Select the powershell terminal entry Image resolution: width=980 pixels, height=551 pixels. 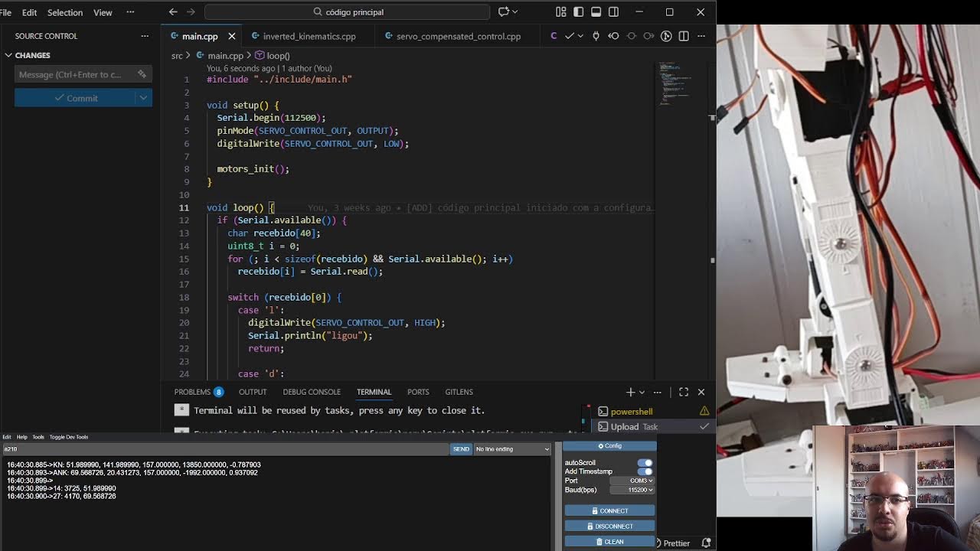click(x=654, y=412)
